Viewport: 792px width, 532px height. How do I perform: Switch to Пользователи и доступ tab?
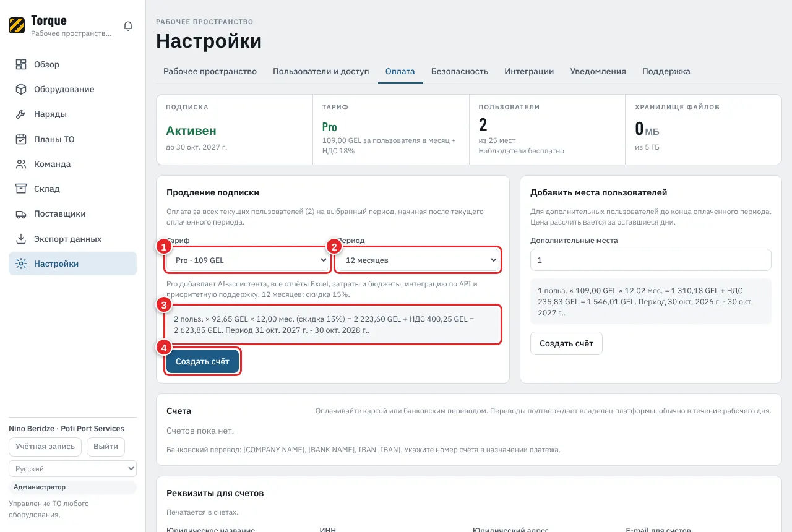[x=321, y=71]
